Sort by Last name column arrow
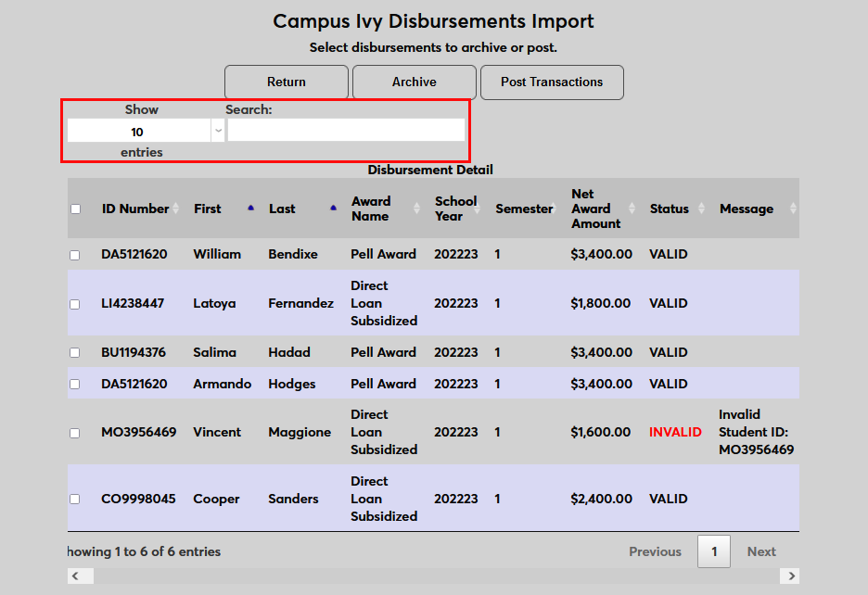The width and height of the screenshot is (868, 595). tap(333, 209)
